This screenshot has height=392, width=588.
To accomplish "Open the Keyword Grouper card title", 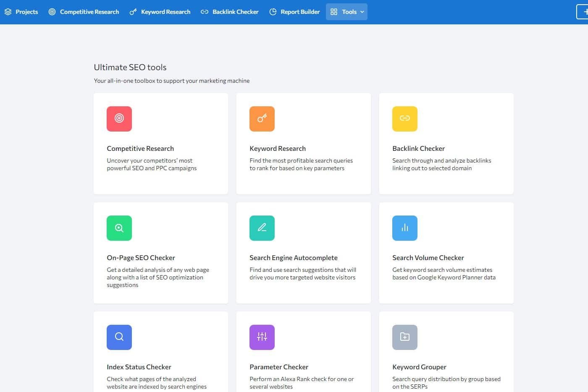I will pos(419,367).
